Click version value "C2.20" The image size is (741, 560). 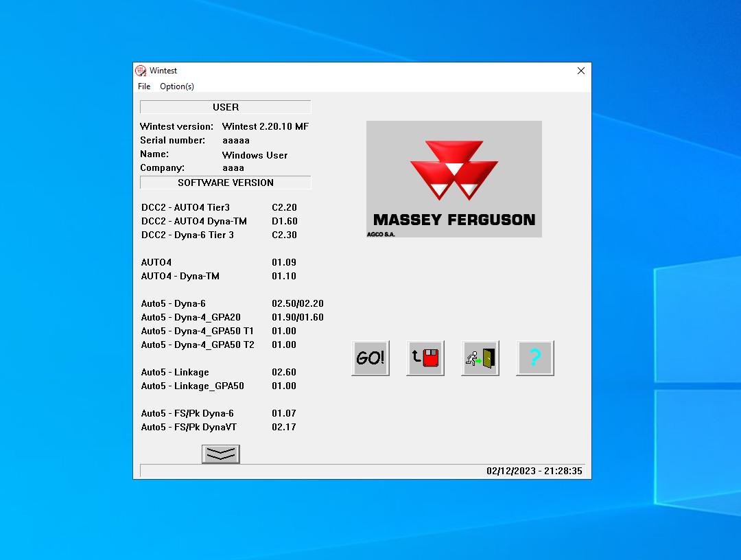point(284,207)
